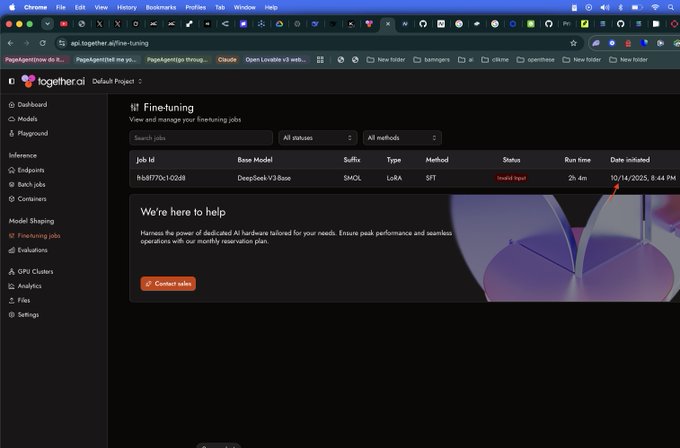The width and height of the screenshot is (680, 448).
Task: View site information icon in address bar
Action: click(62, 43)
